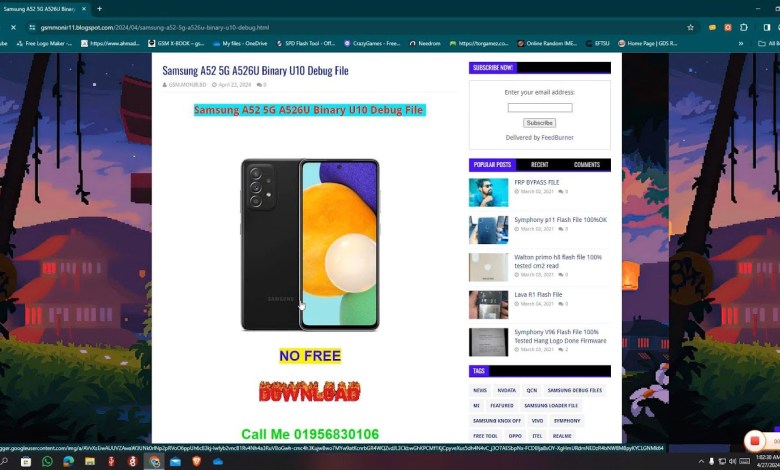Open the SPD Flash Tool bookmark

[306, 43]
